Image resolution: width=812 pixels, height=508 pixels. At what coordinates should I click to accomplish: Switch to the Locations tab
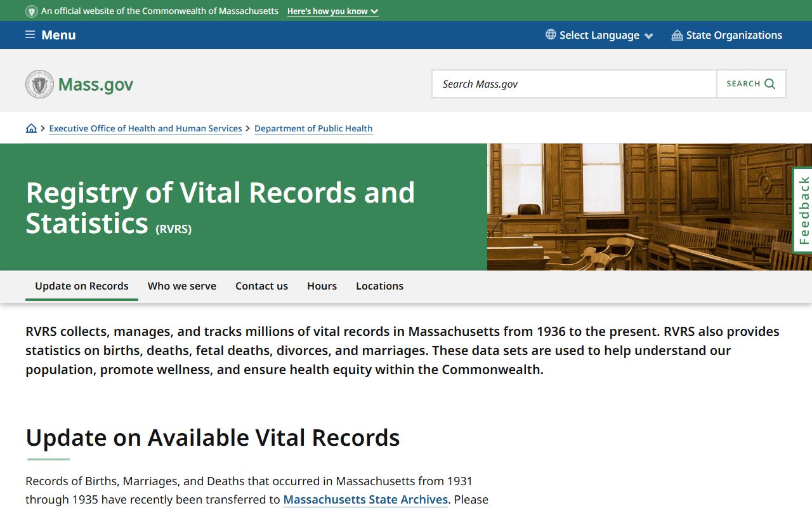[x=379, y=286]
